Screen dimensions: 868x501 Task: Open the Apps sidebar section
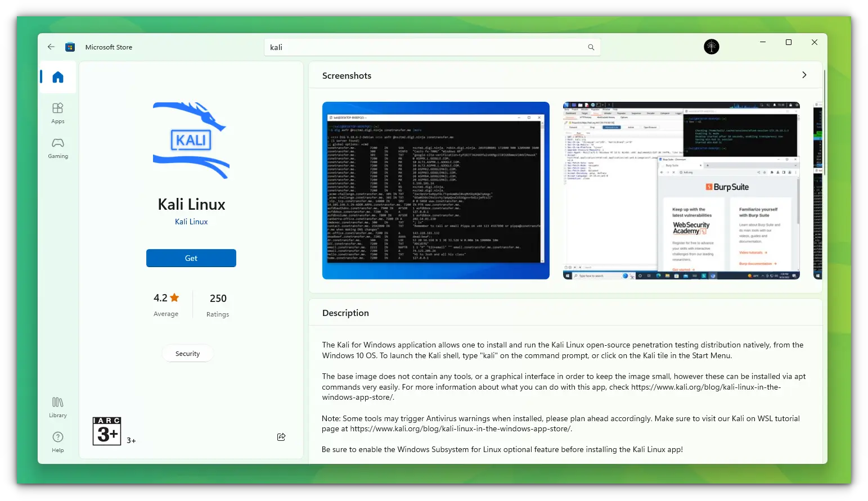point(58,113)
